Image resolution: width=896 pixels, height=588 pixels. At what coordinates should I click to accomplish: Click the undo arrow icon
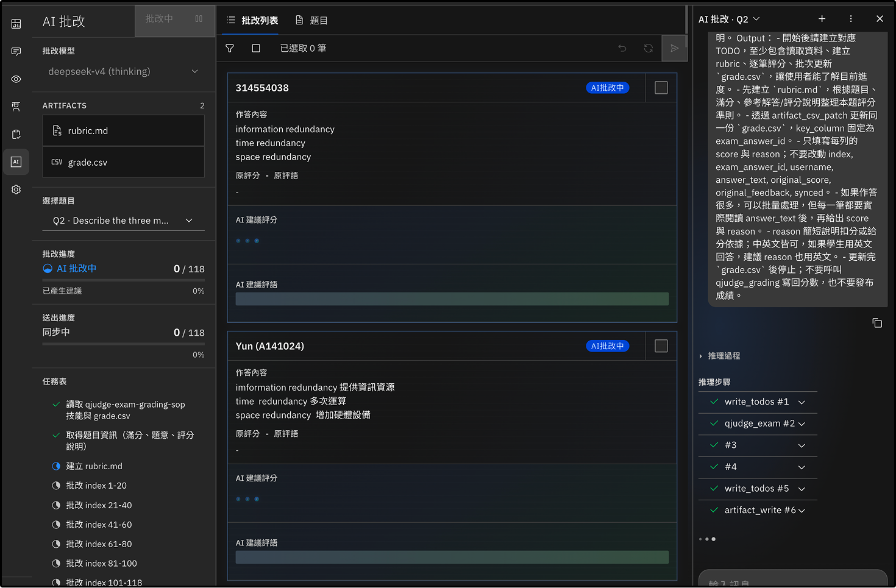point(622,48)
